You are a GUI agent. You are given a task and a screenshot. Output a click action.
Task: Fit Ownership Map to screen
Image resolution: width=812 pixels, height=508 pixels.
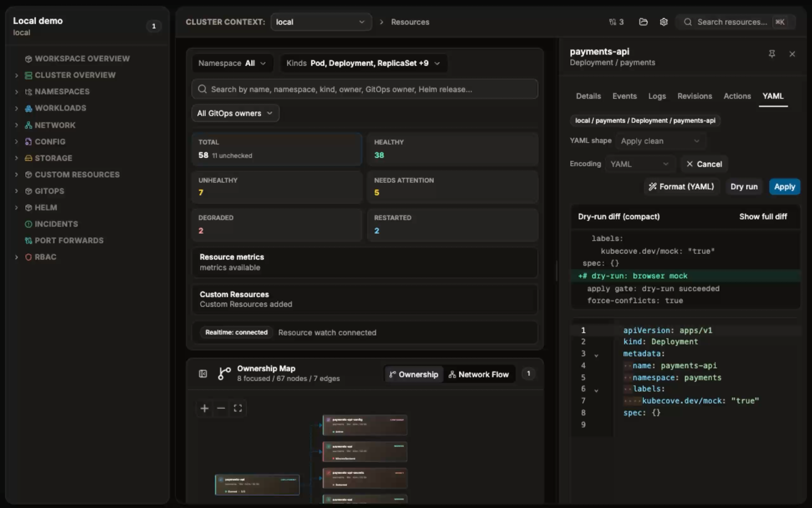pos(238,408)
